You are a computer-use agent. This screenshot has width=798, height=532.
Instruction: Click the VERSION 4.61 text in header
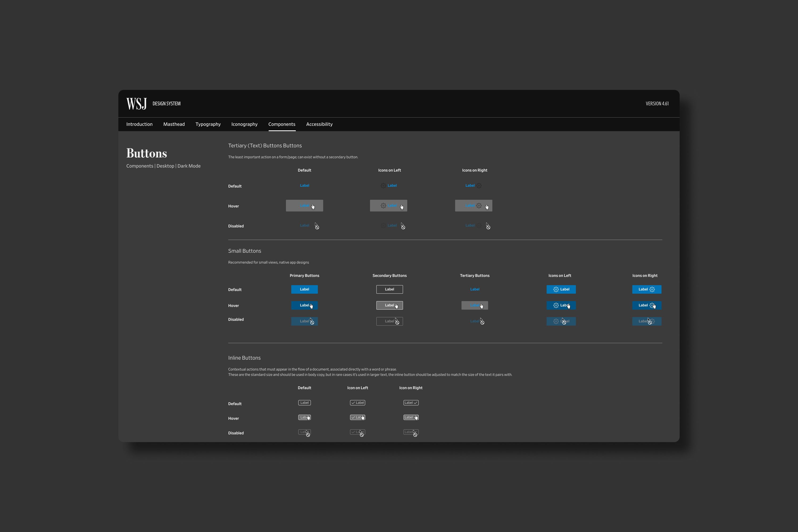click(657, 103)
